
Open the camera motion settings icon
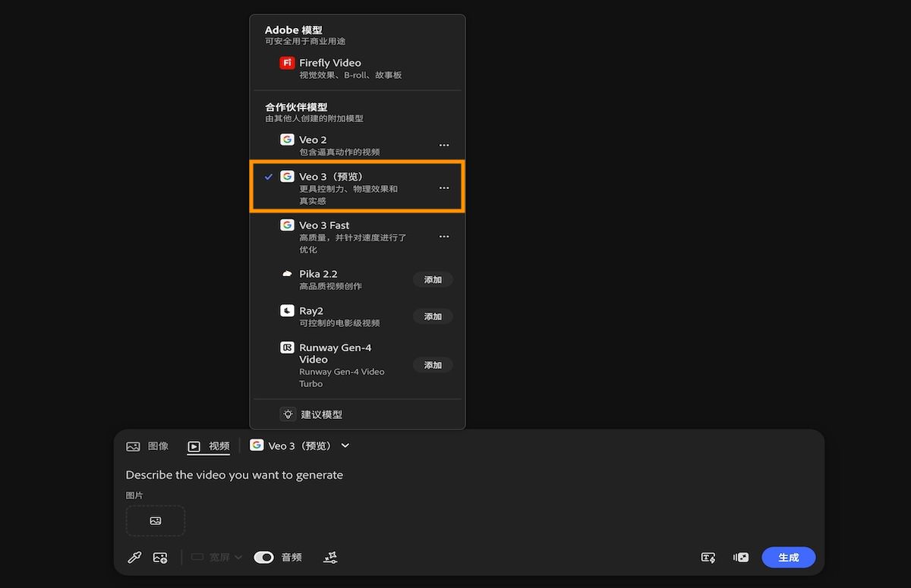330,557
